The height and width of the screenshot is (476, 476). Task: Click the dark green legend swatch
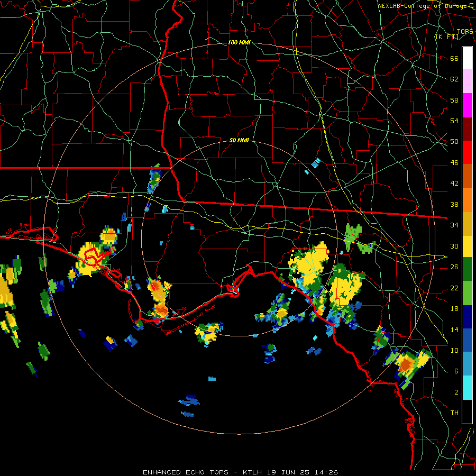pos(467,269)
